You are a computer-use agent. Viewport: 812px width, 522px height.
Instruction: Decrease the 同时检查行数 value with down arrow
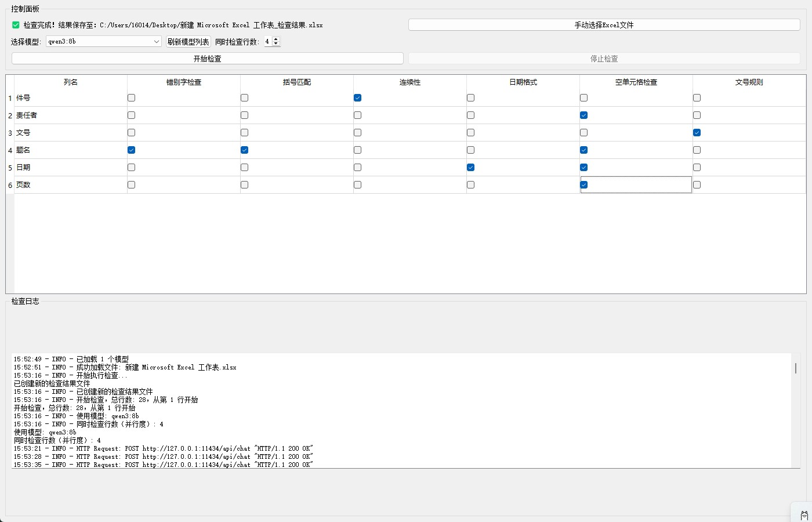tap(276, 44)
